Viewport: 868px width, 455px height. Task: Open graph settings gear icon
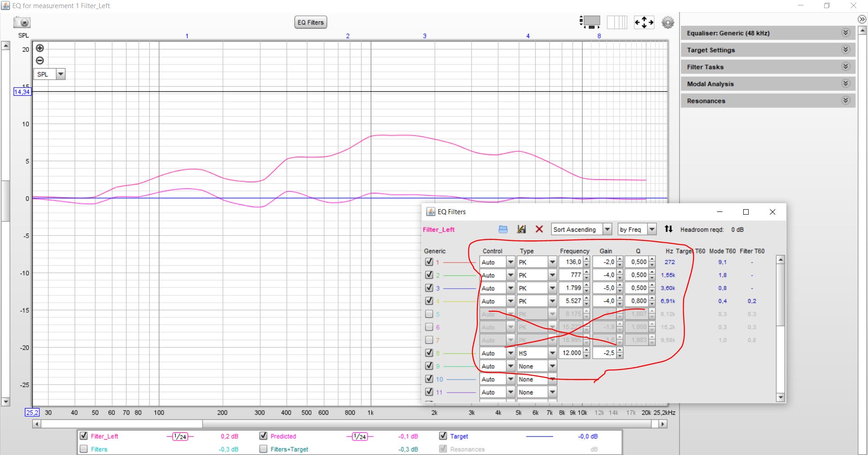click(x=668, y=22)
